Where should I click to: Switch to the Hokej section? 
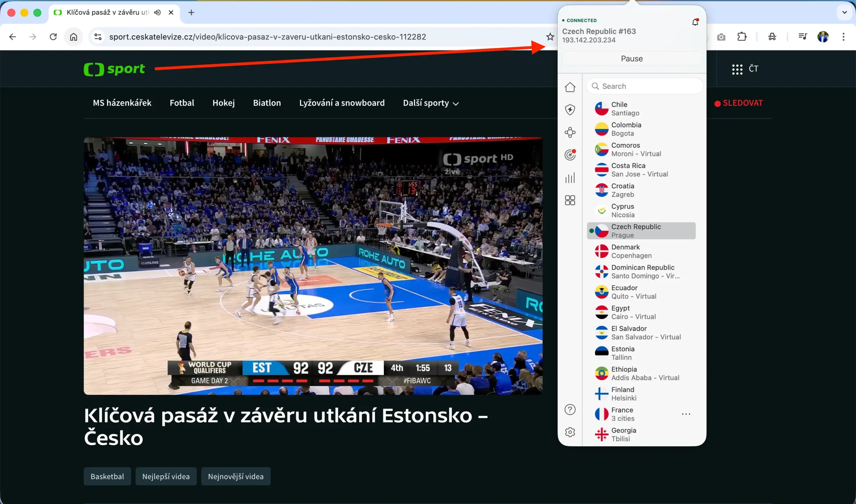223,103
